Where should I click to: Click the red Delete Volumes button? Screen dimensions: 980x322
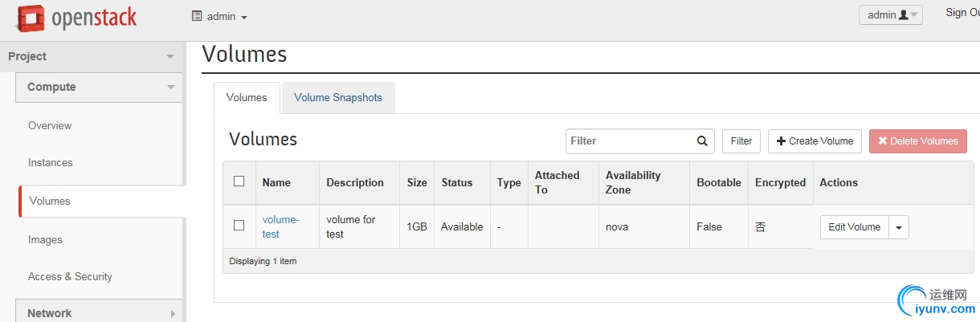(917, 141)
